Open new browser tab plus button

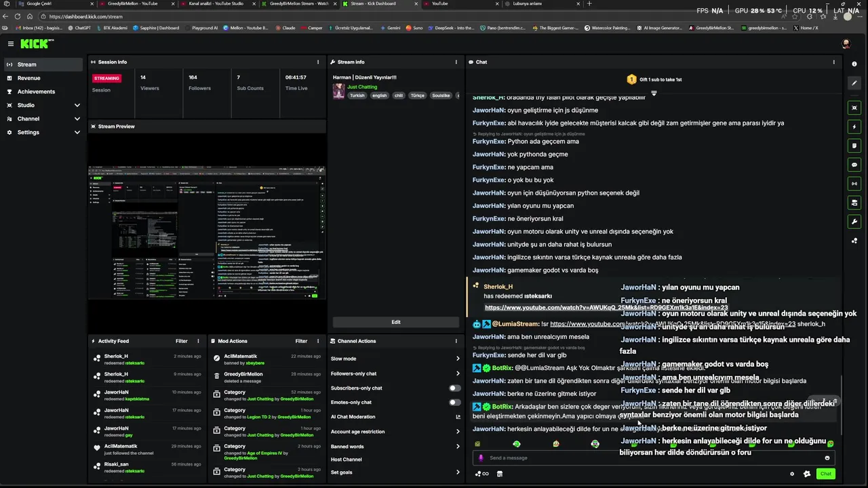tap(589, 4)
